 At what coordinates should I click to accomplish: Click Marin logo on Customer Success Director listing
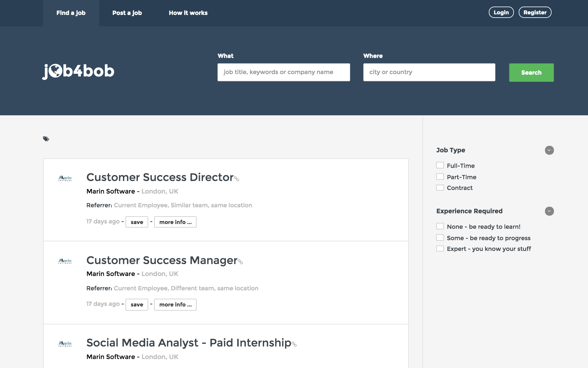coord(65,178)
